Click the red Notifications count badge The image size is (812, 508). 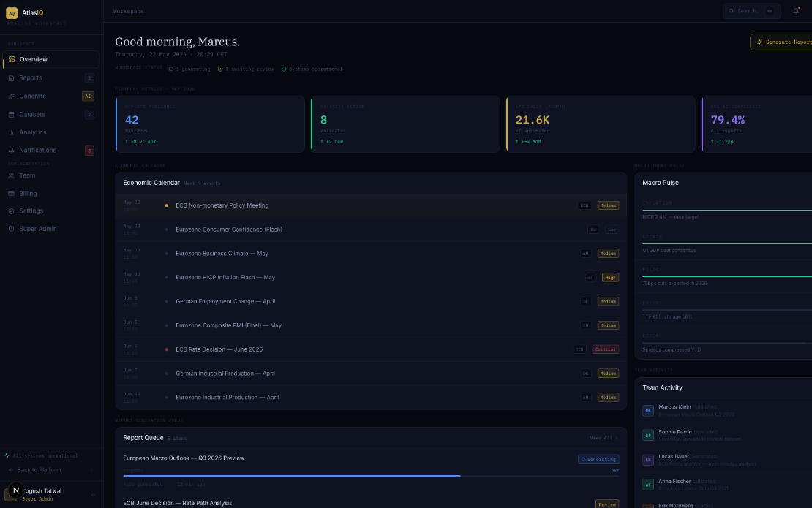(89, 151)
